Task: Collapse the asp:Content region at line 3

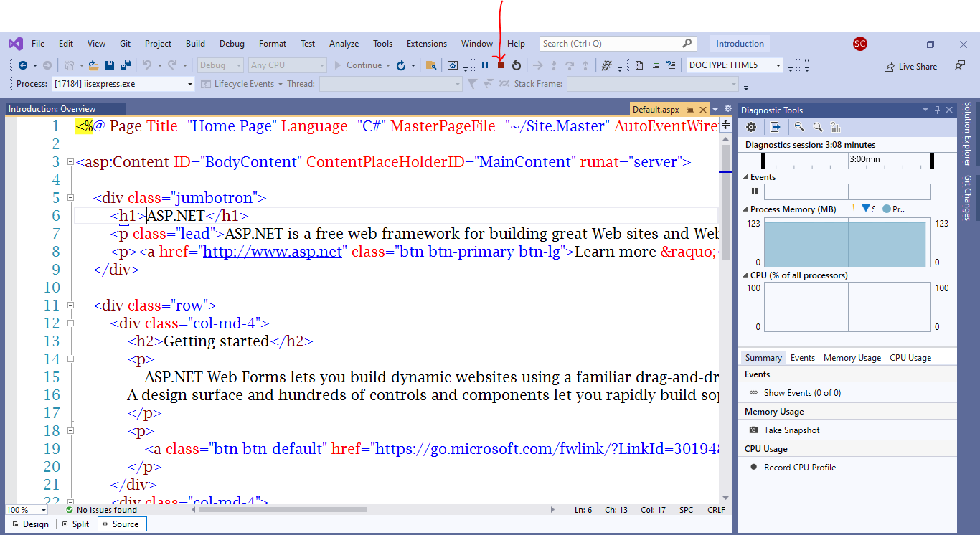Action: (70, 162)
